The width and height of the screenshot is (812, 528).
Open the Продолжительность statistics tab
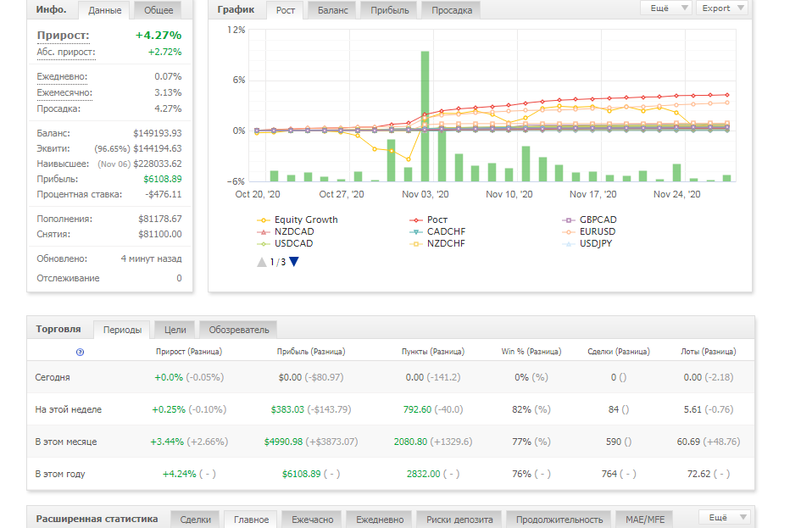[559, 520]
